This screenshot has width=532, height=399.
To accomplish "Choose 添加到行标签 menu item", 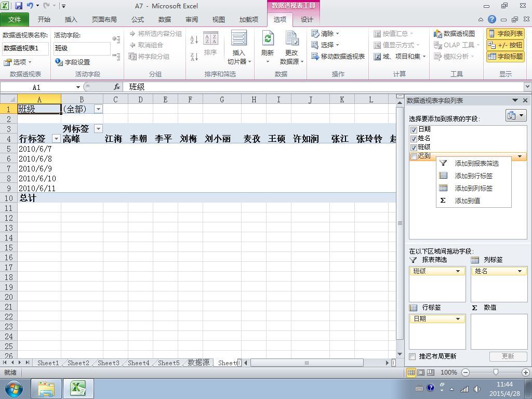I will pos(474,176).
